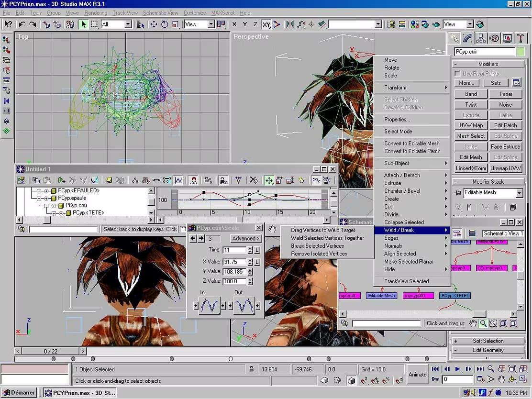This screenshot has height=399, width=532.
Task: Open the Utilities hammer panel tab
Action: [521, 38]
